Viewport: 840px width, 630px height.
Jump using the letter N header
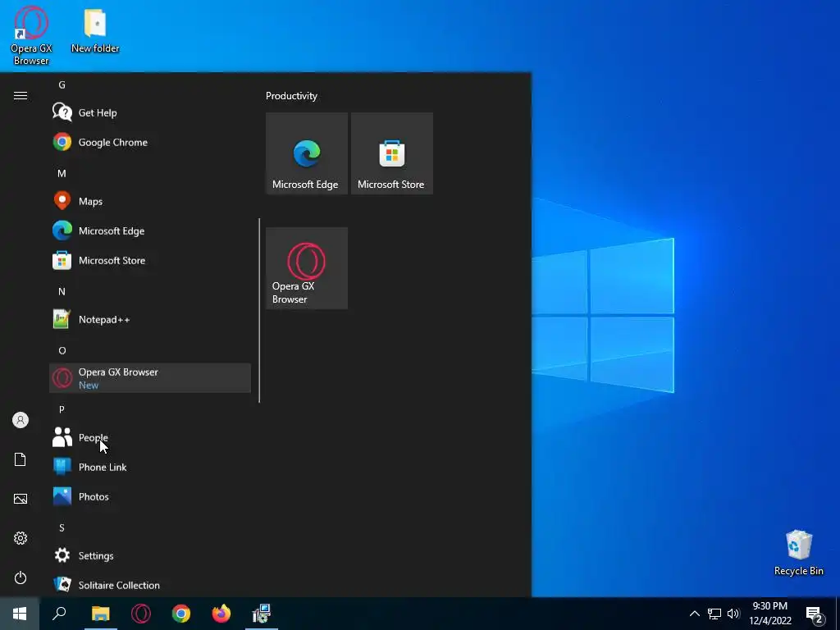coord(62,291)
